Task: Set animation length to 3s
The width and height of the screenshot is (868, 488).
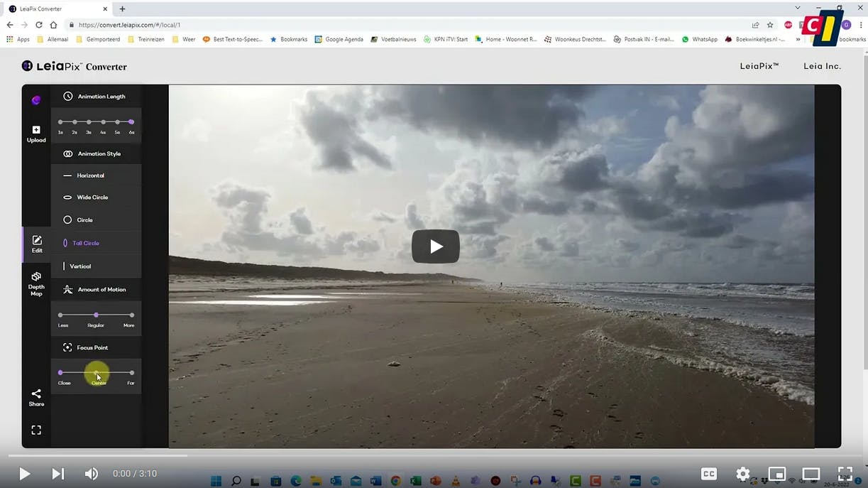Action: tap(89, 122)
